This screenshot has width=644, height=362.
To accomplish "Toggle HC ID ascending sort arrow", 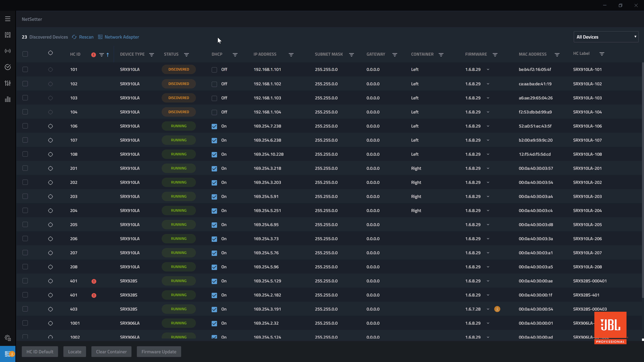I will (x=108, y=55).
